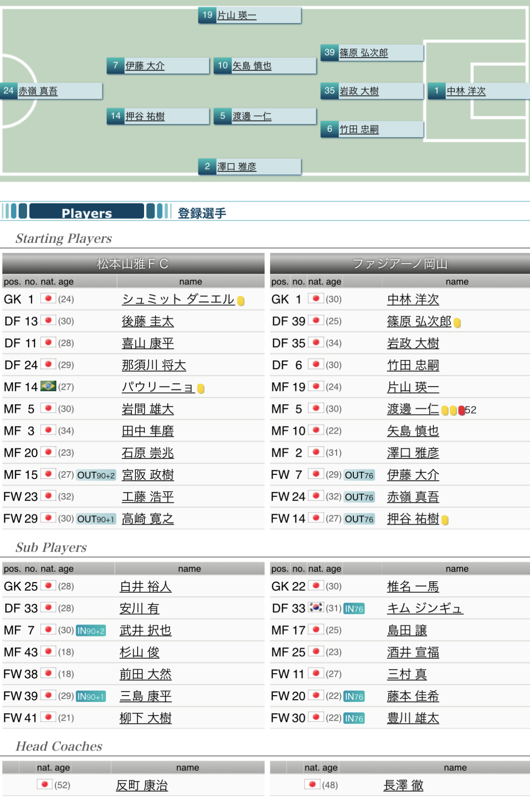The width and height of the screenshot is (530, 812).
Task: Click the IN90+1 badge in 三島 康平 row
Action: [91, 696]
